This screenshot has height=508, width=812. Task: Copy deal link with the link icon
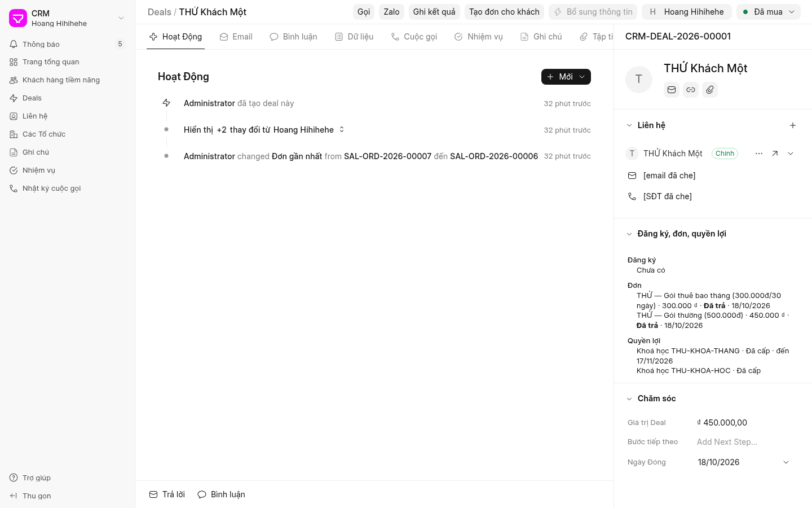point(691,90)
